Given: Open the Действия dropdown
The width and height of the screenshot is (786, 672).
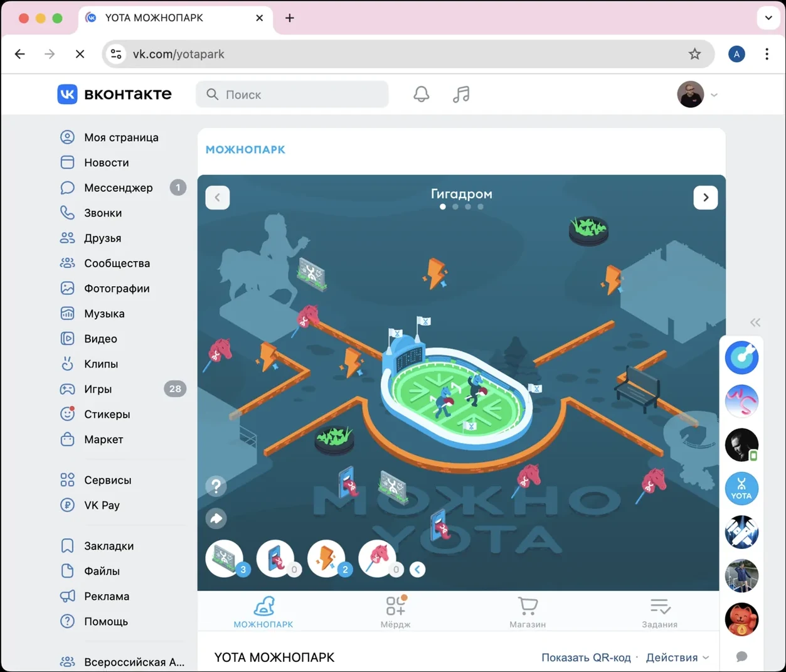Looking at the screenshot, I should [677, 658].
